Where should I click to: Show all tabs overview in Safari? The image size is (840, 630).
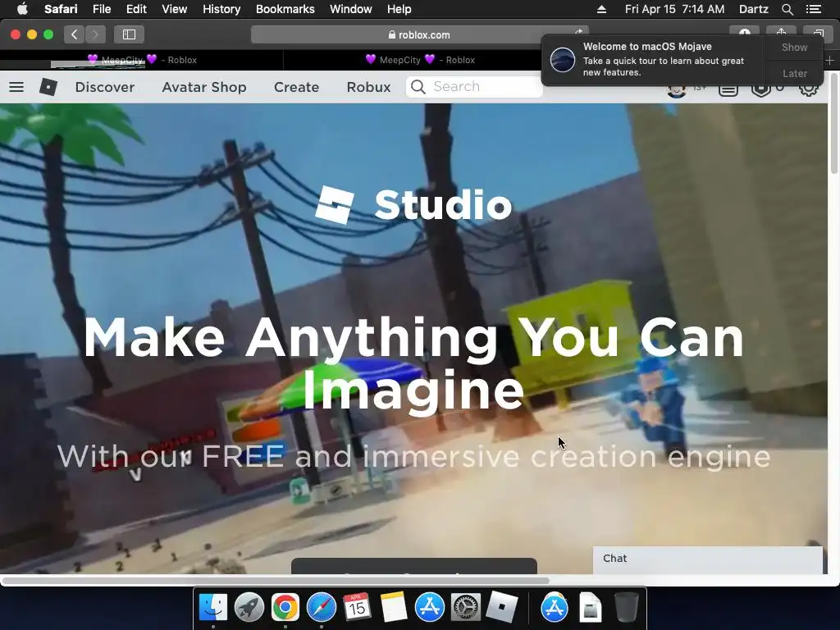click(x=818, y=33)
